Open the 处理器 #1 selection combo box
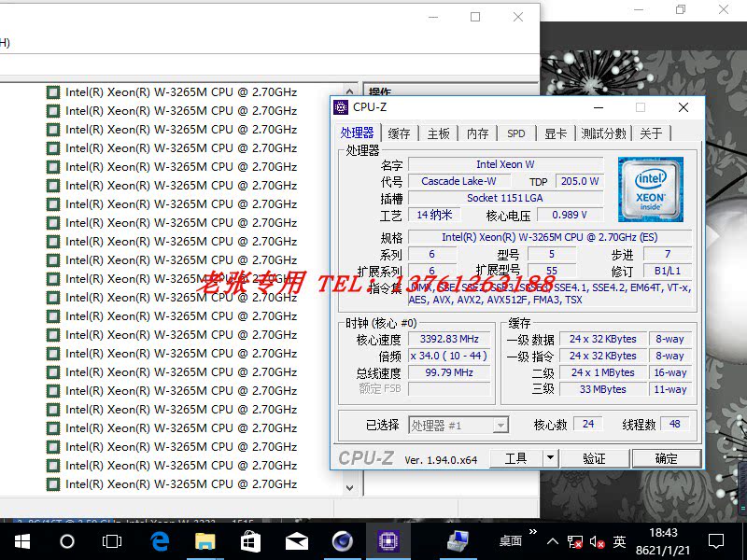 coord(458,425)
